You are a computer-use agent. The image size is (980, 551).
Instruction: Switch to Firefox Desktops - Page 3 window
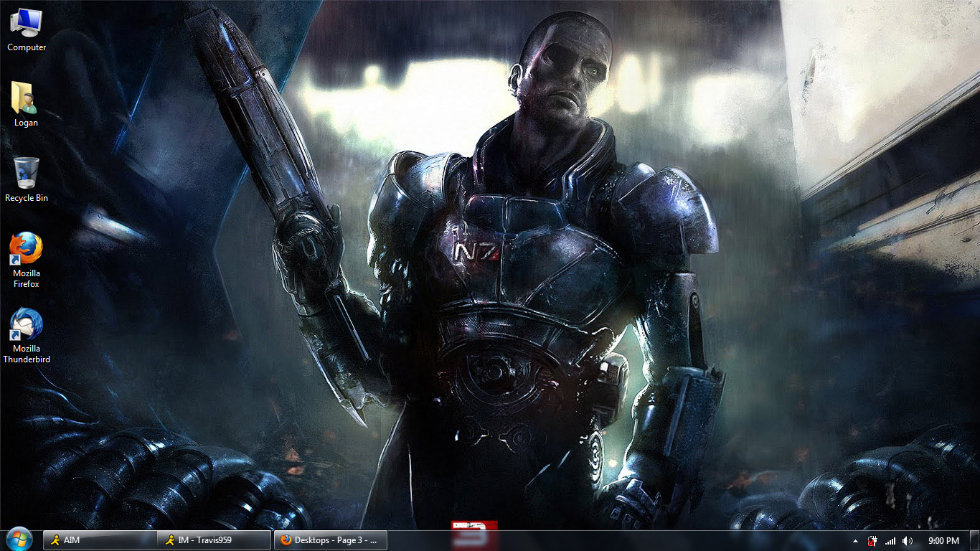tap(331, 540)
